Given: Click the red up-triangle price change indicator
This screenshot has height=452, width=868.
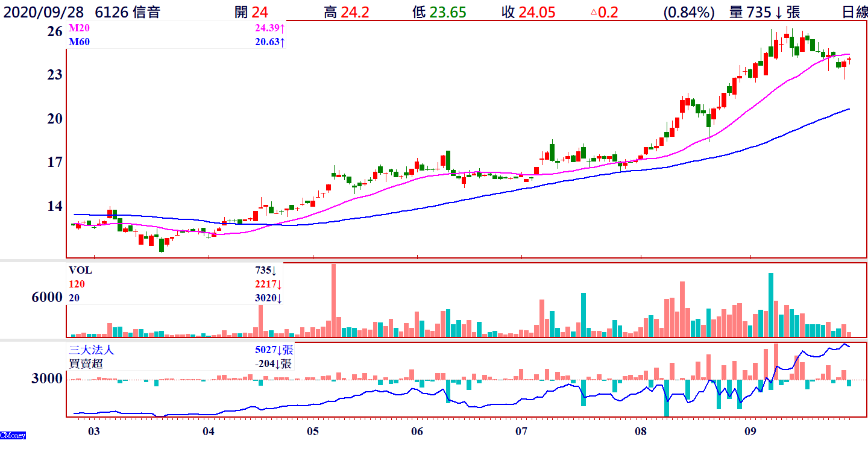Looking at the screenshot, I should point(594,12).
